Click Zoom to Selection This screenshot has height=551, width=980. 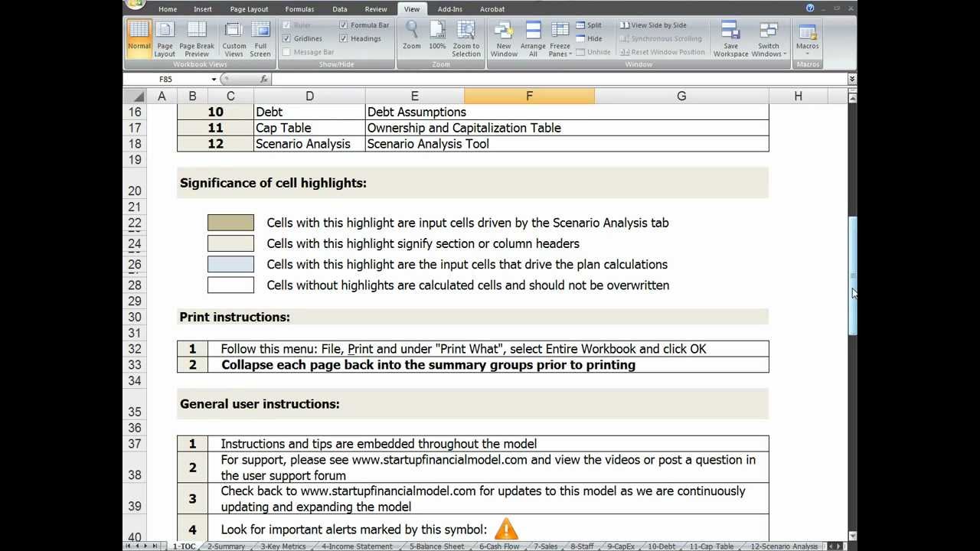[x=465, y=38]
